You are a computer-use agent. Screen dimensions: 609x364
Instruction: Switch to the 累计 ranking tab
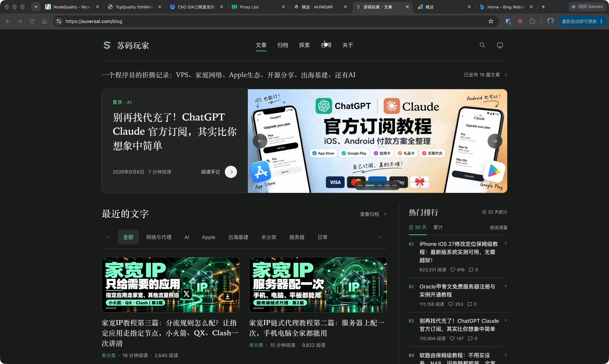pyautogui.click(x=438, y=227)
